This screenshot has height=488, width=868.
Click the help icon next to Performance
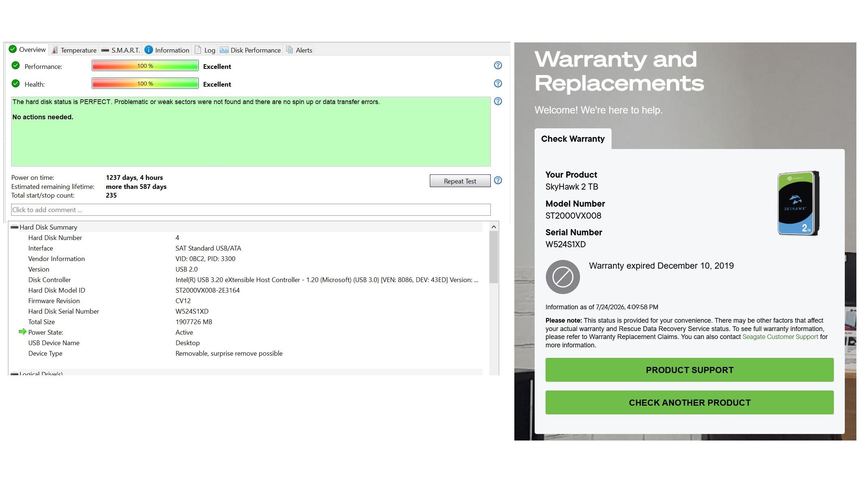tap(498, 65)
